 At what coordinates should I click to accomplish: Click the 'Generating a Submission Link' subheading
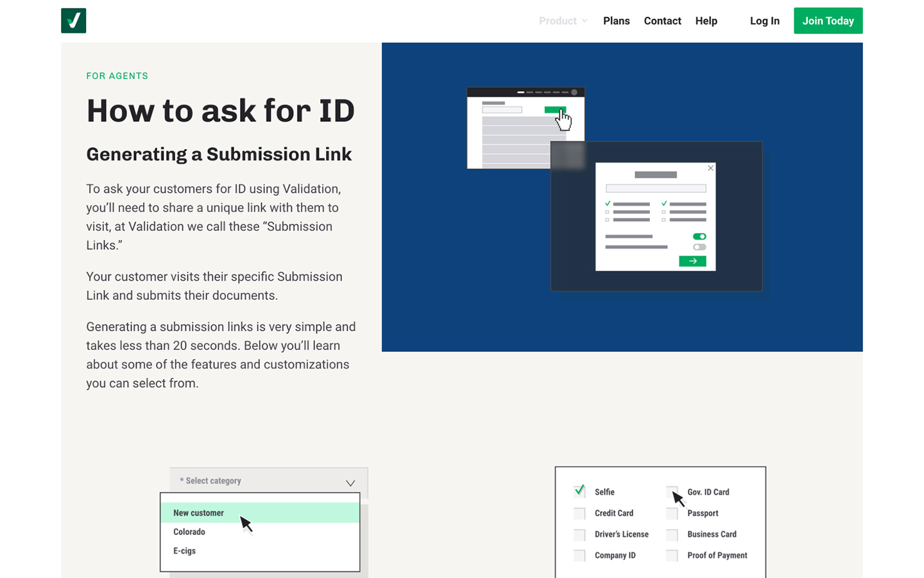[219, 154]
